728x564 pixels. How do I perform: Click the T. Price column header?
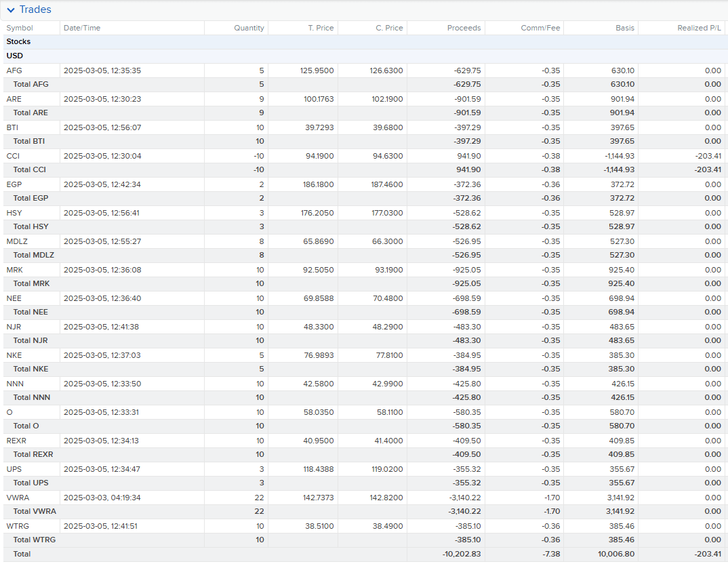321,28
